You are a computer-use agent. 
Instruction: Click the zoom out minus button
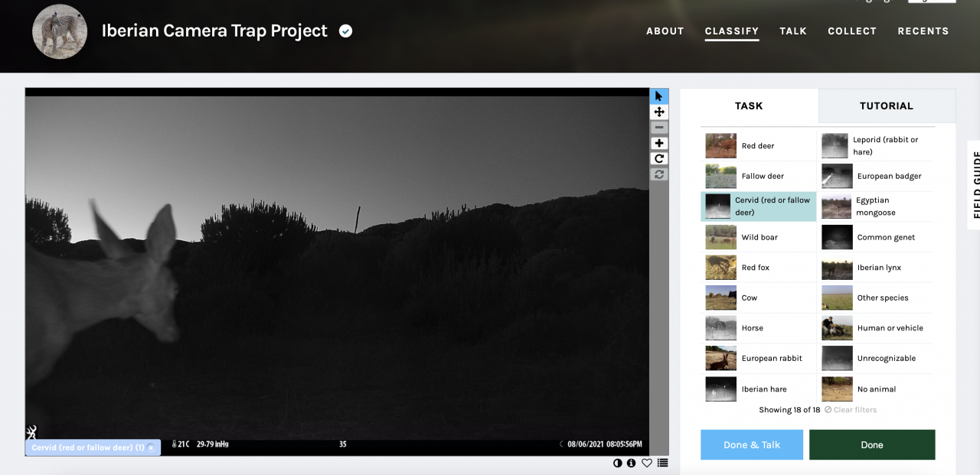point(659,128)
